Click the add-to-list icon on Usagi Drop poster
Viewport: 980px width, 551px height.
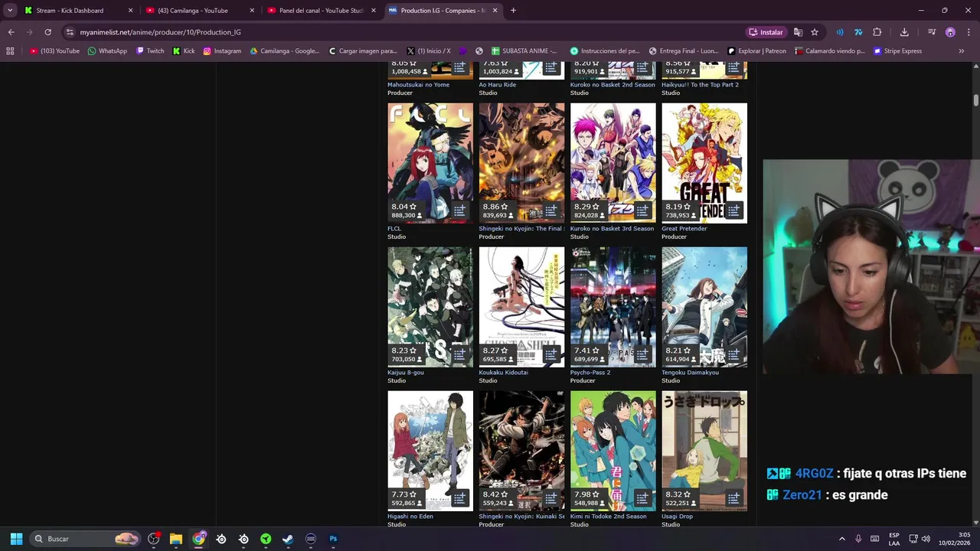click(x=733, y=498)
